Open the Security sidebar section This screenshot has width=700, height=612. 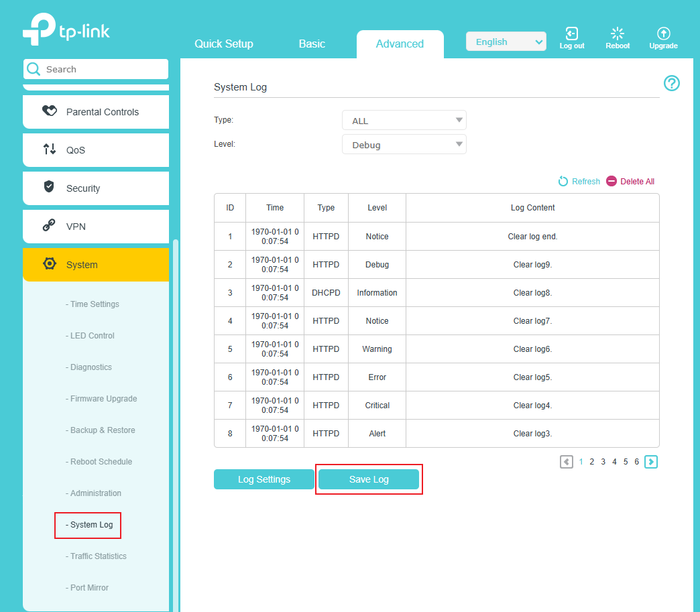(x=95, y=188)
